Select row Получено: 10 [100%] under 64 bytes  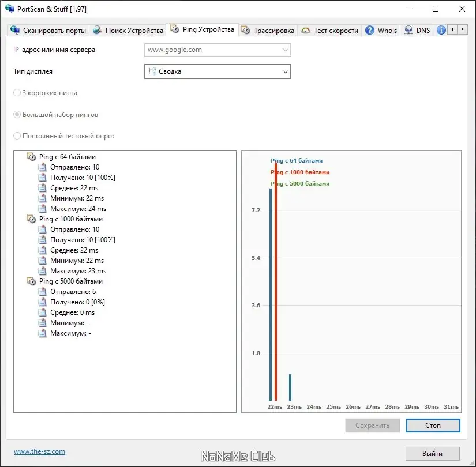pos(83,178)
